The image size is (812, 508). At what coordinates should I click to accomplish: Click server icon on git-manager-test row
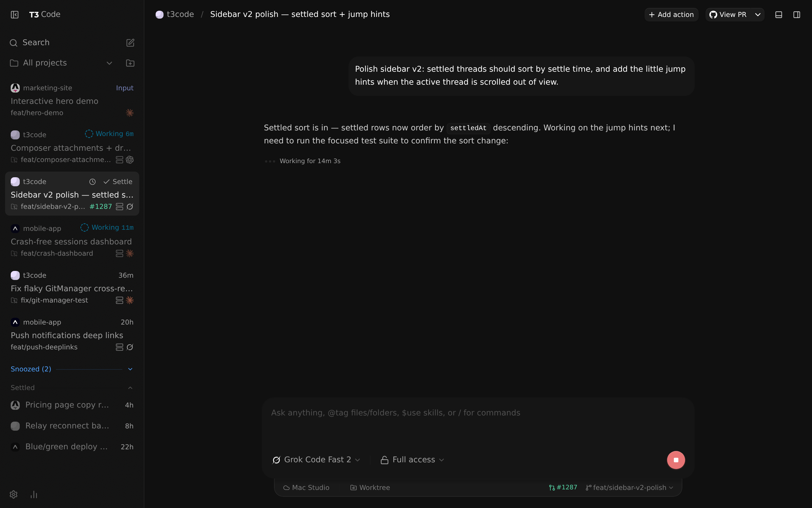[x=120, y=300]
